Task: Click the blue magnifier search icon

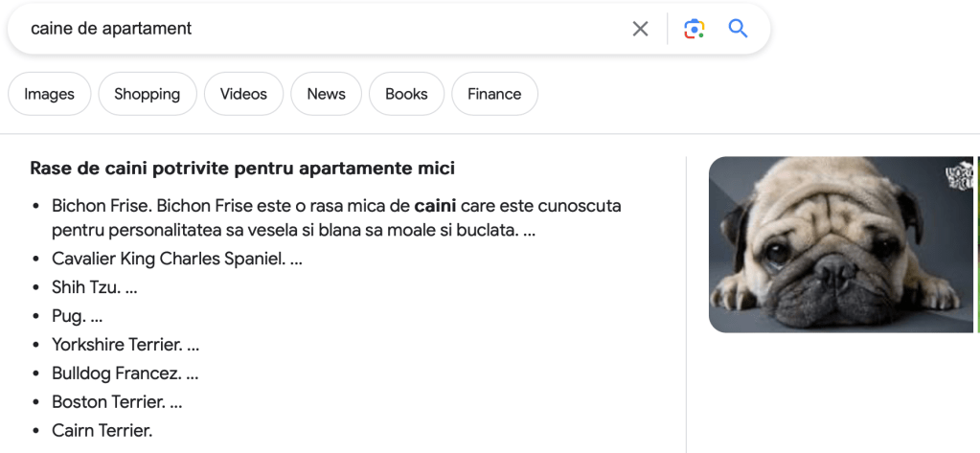Action: [x=738, y=29]
